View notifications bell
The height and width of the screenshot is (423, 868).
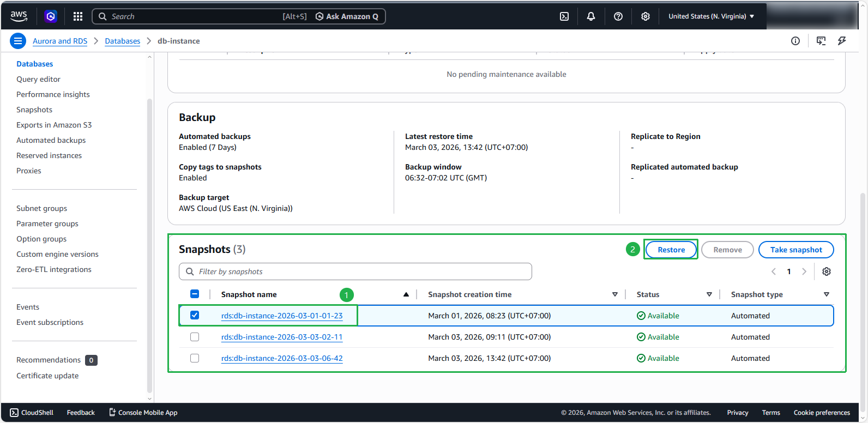pyautogui.click(x=591, y=16)
